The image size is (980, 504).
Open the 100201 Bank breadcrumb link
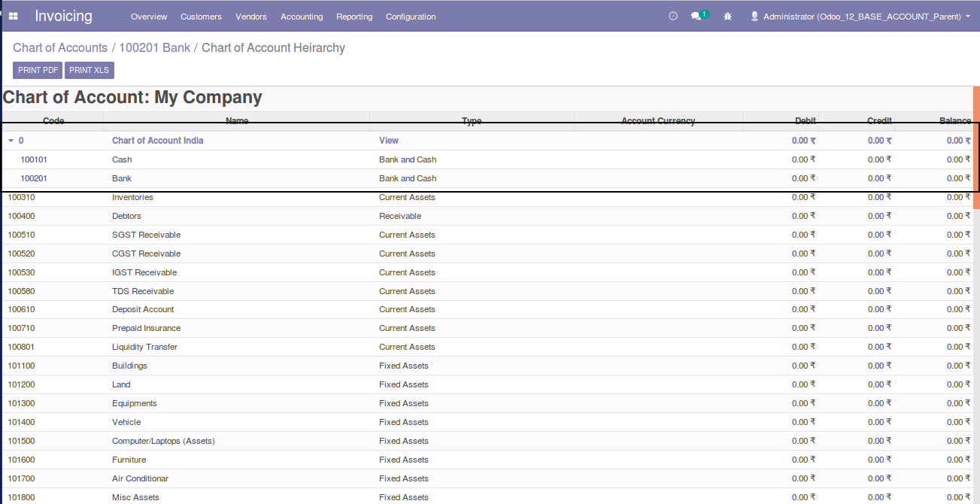[154, 47]
